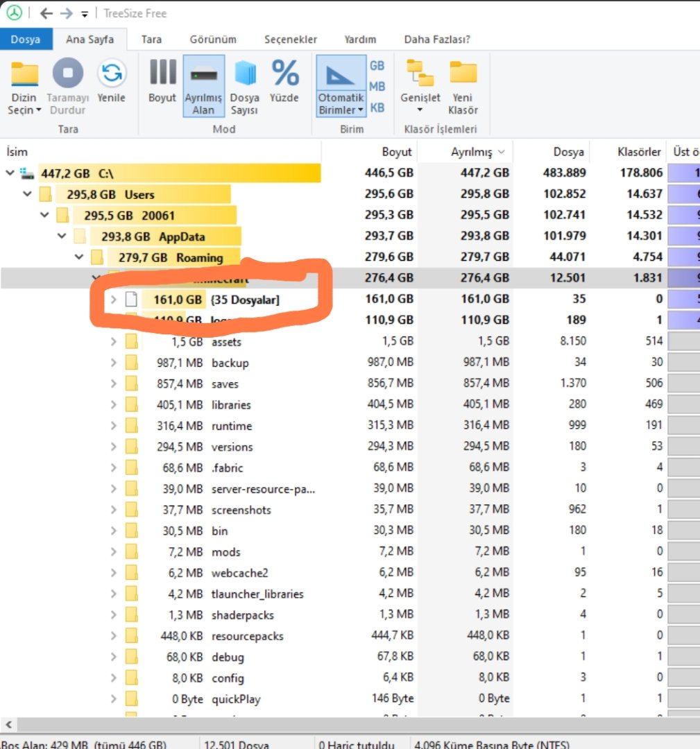Open the Yardım ribbon tab
This screenshot has height=749, width=700.
point(360,39)
